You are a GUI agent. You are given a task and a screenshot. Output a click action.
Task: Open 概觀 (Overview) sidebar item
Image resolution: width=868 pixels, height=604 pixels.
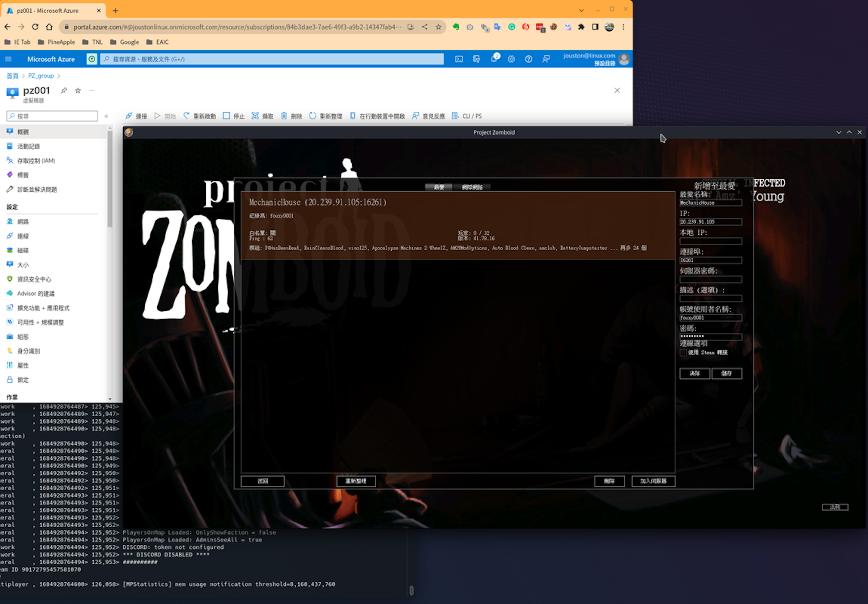pyautogui.click(x=53, y=132)
